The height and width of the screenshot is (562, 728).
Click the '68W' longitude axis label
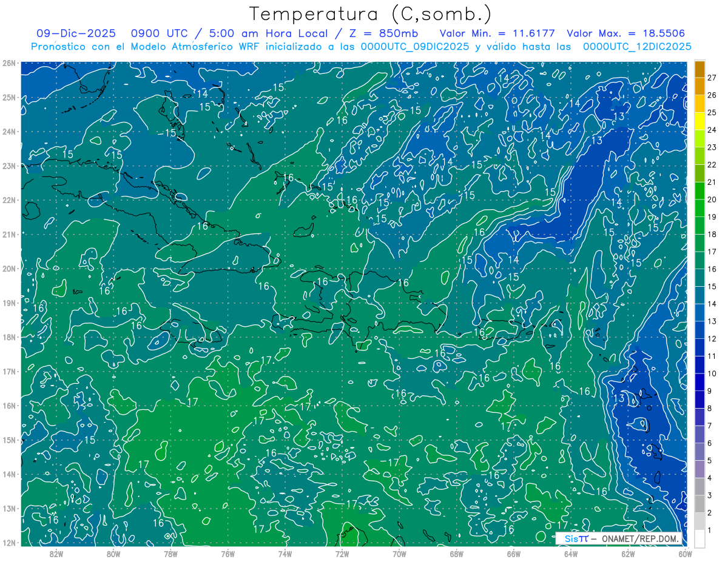[x=456, y=554]
